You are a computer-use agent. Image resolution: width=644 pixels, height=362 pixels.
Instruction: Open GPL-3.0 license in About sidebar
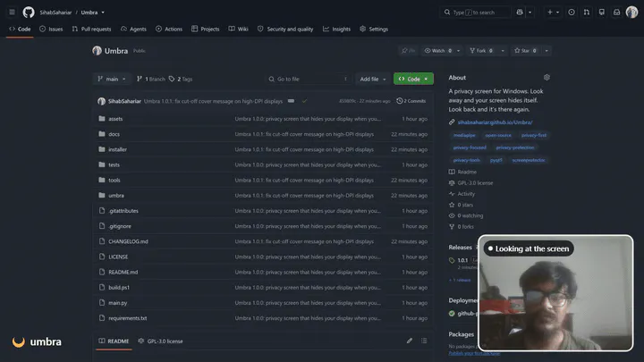pos(475,183)
